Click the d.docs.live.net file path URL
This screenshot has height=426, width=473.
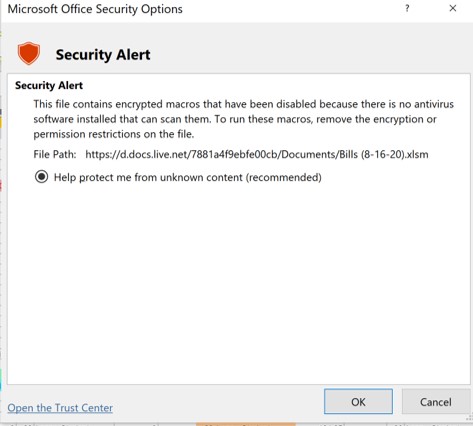coord(257,154)
